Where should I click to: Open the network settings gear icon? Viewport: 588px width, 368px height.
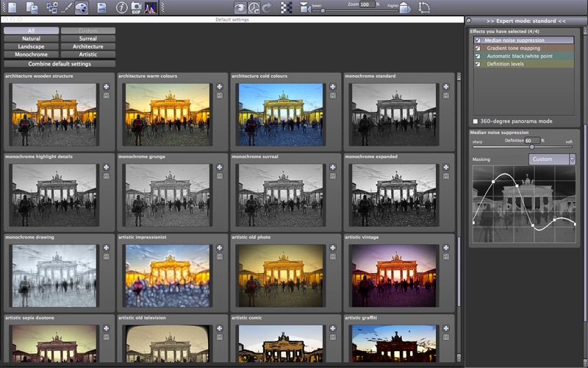pos(51,7)
